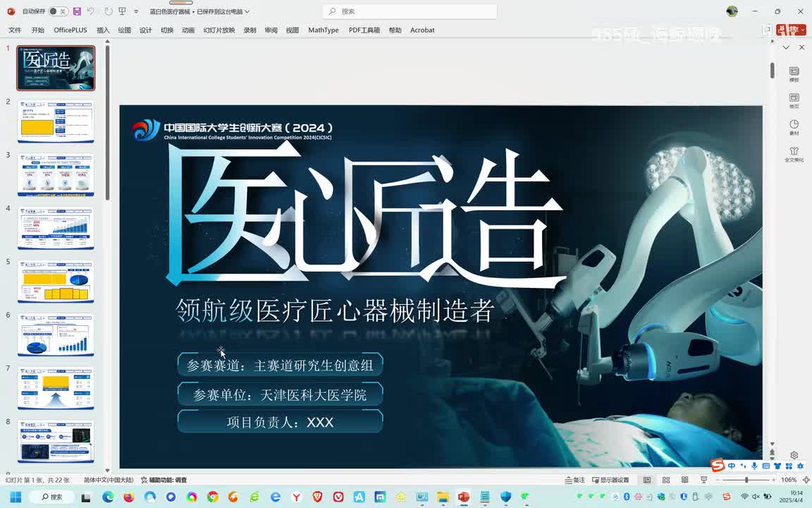The height and width of the screenshot is (508, 812).
Task: Switch to the 开始 tab
Action: tap(38, 30)
